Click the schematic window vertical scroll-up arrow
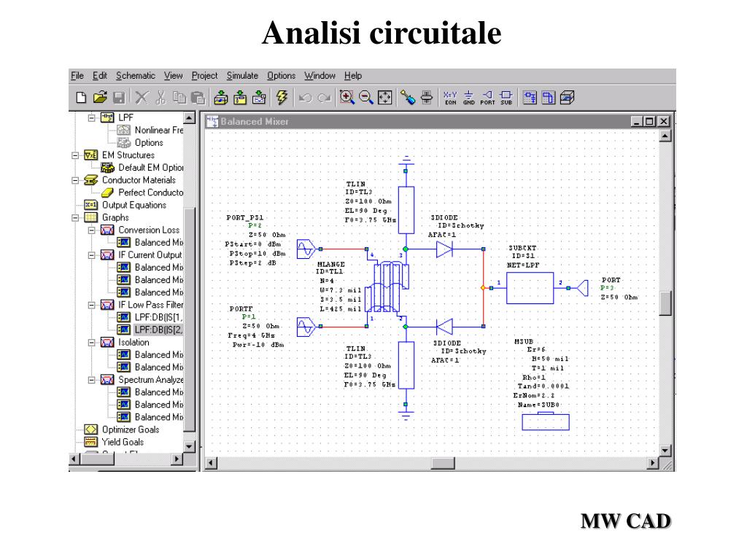The width and height of the screenshot is (747, 560). pos(665,136)
